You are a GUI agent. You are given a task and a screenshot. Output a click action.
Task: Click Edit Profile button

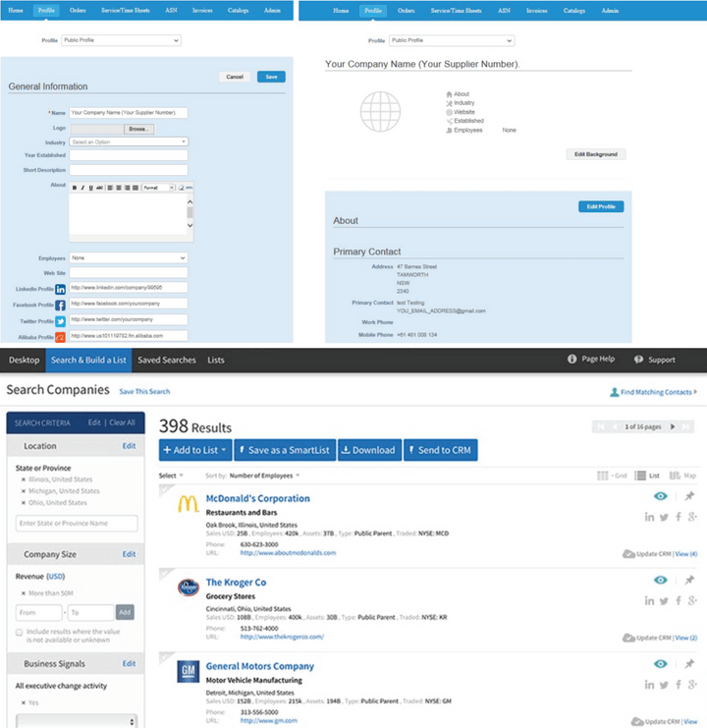point(601,206)
